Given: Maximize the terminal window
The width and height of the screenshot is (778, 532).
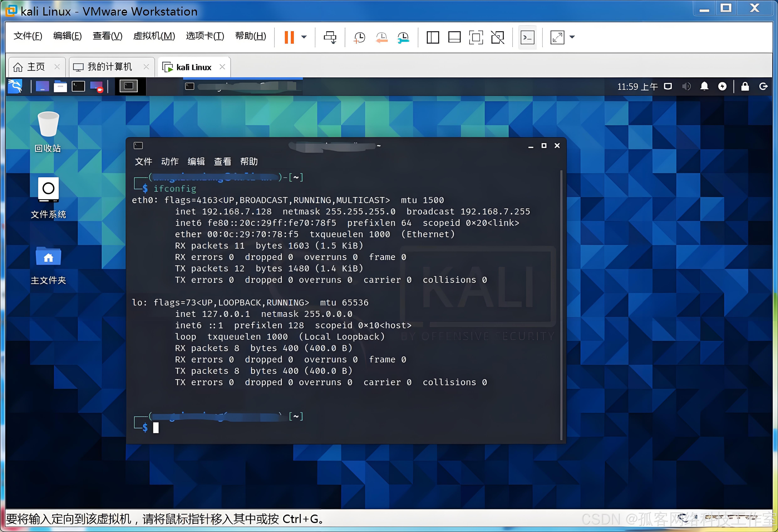Looking at the screenshot, I should 544,146.
